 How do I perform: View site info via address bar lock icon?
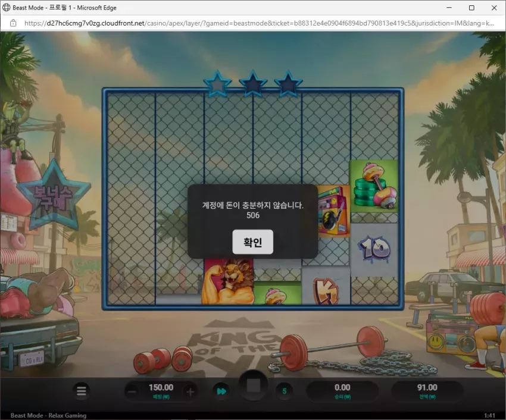(x=13, y=23)
